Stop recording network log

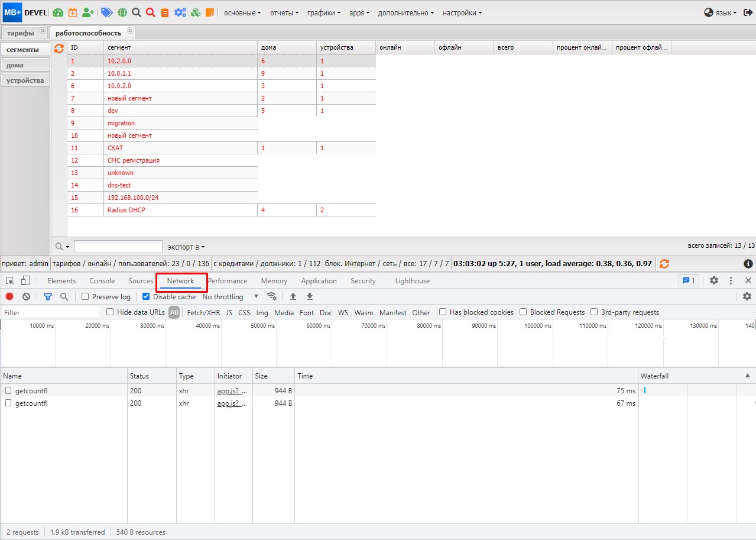coord(9,296)
